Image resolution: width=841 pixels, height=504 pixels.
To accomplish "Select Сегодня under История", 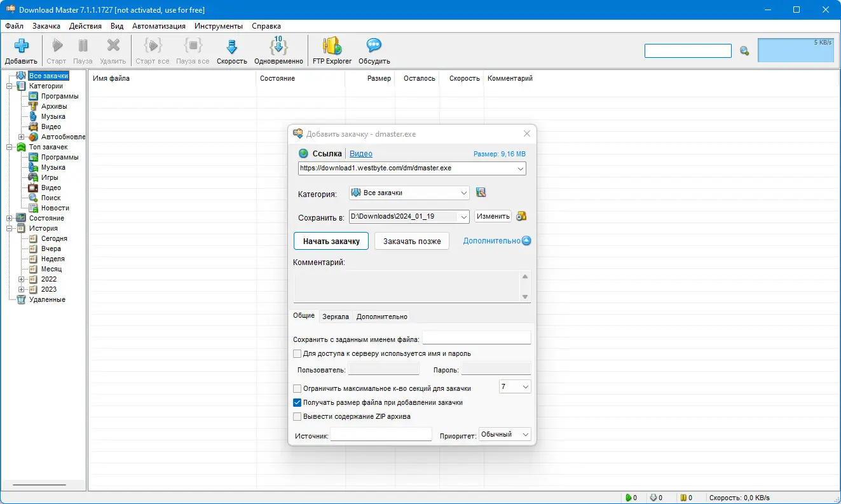I will 54,238.
